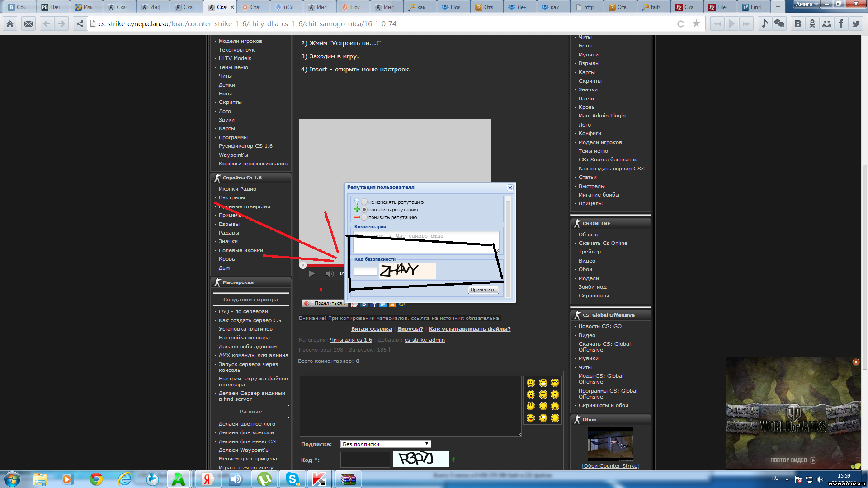Viewport: 868px width, 488px height.
Task: Click the 'Применить' button
Action: [483, 290]
